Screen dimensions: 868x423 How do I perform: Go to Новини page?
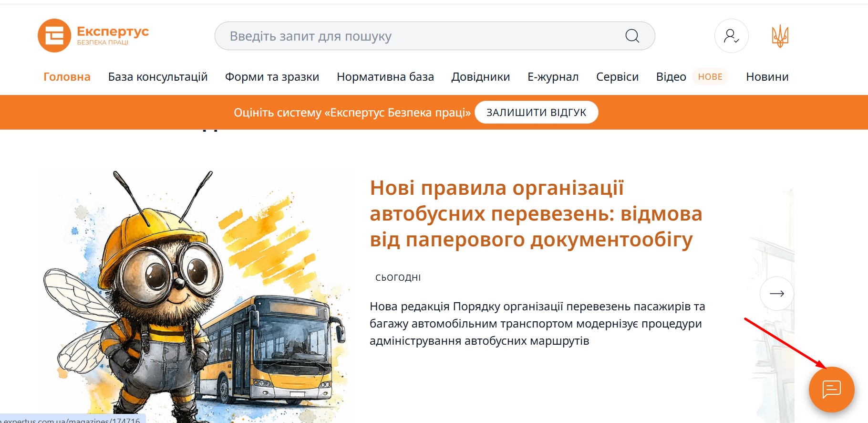(x=767, y=77)
